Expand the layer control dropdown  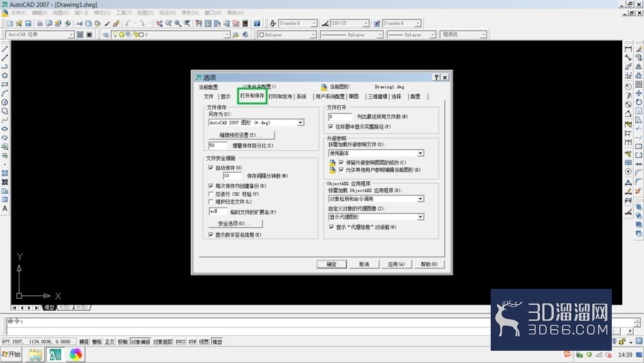(227, 35)
